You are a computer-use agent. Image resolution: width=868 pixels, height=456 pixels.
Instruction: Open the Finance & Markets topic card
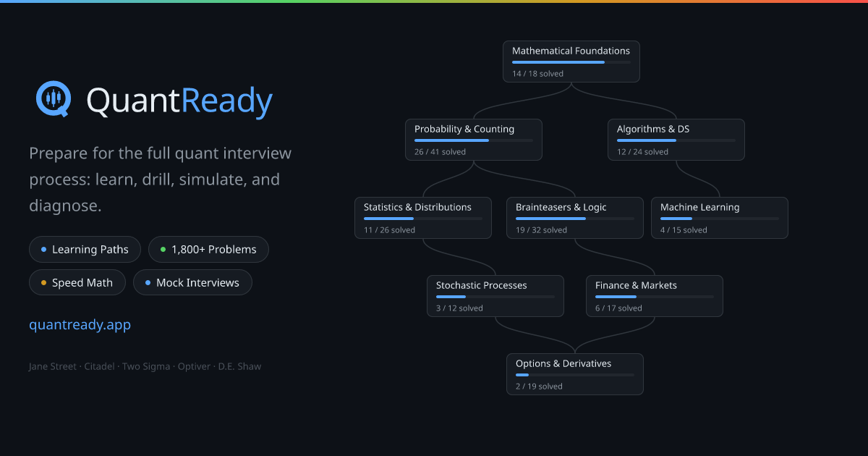coord(655,296)
